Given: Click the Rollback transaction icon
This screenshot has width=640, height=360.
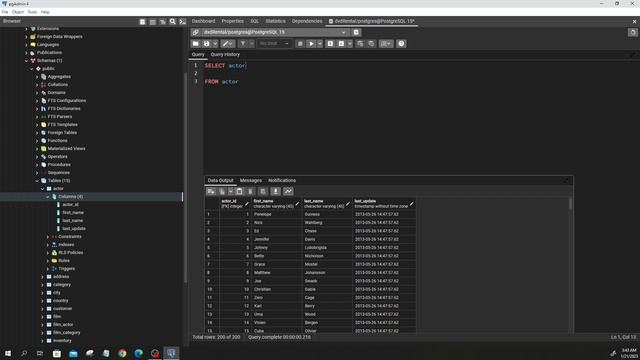Looking at the screenshot, I should pyautogui.click(x=371, y=44).
